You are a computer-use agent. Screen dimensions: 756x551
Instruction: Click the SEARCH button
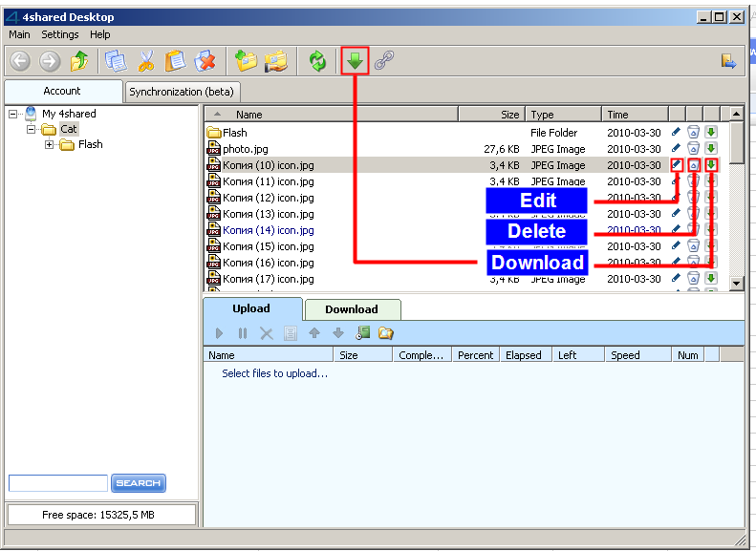coord(139,483)
